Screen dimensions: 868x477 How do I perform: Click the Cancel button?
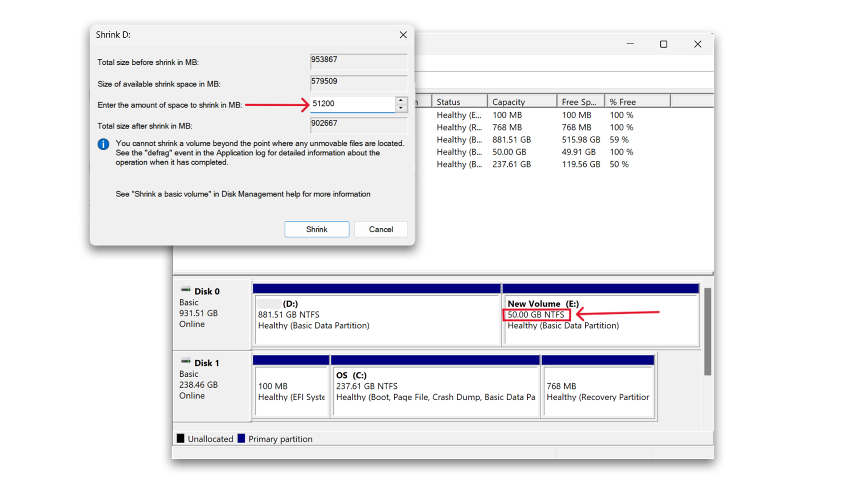coord(380,229)
